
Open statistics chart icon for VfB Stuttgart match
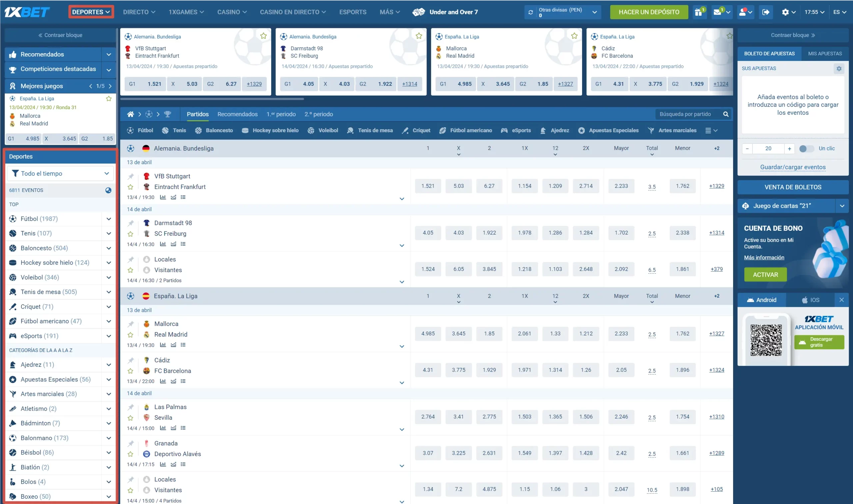tap(163, 197)
